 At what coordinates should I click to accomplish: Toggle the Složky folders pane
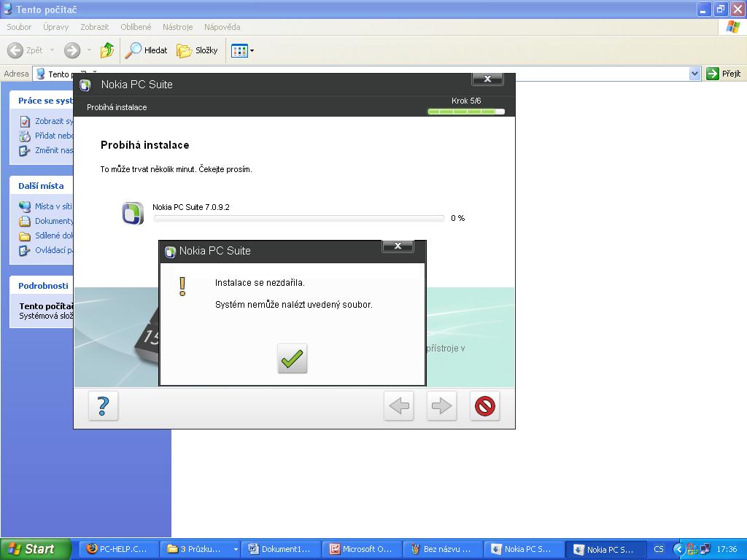coord(197,50)
